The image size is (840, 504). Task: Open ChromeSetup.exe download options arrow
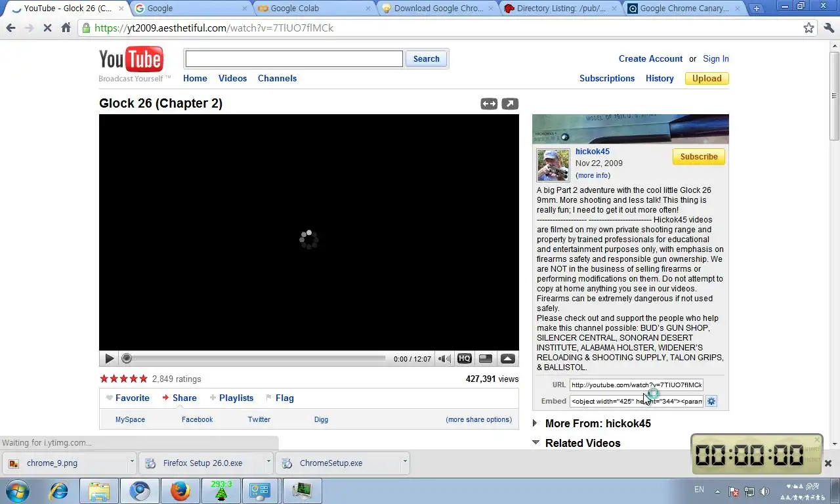(405, 461)
